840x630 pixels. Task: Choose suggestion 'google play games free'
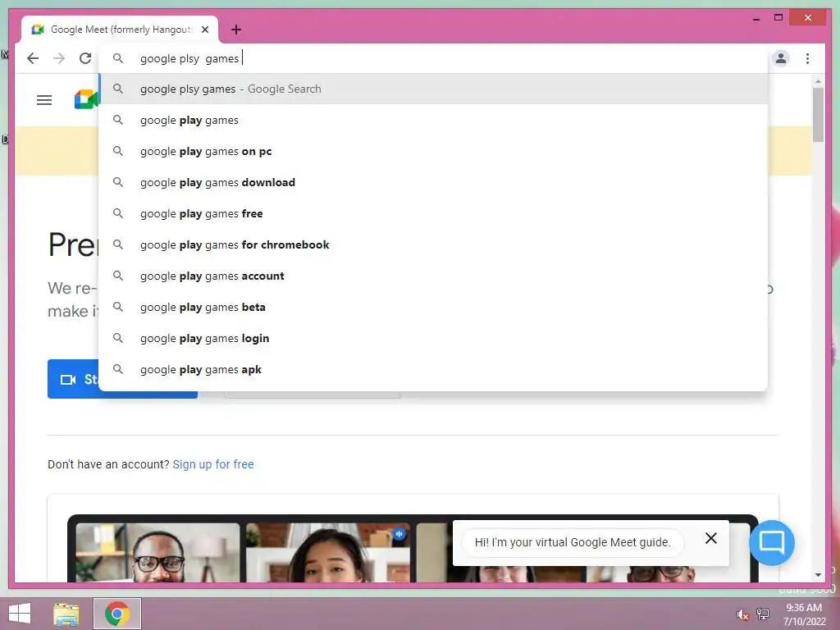point(433,214)
